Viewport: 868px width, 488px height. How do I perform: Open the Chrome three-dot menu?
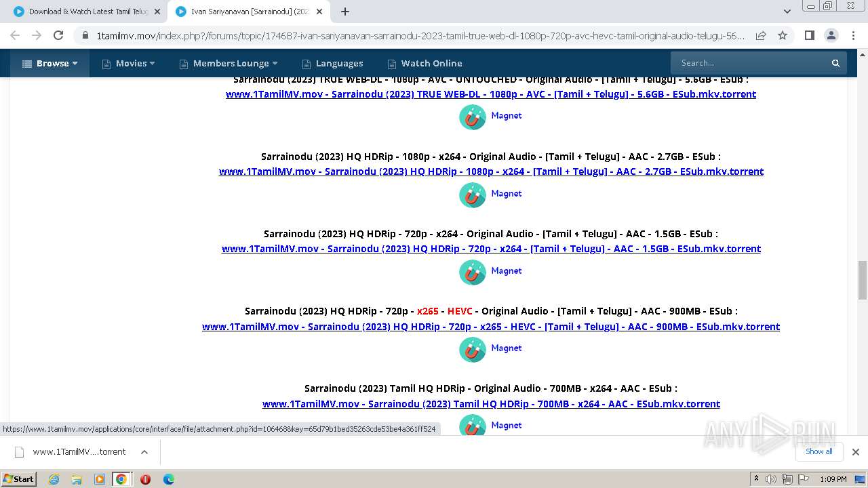[x=852, y=35]
